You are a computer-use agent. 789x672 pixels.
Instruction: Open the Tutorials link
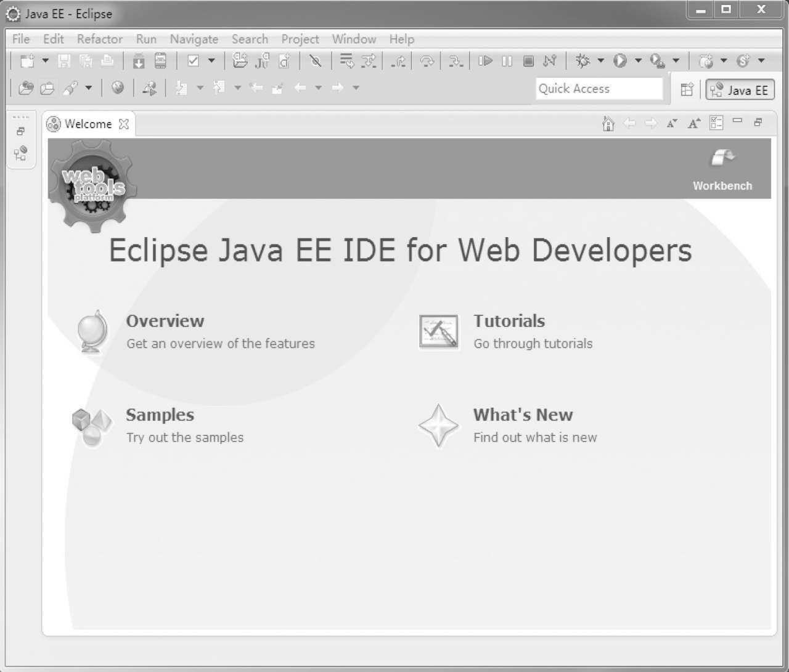click(x=509, y=321)
